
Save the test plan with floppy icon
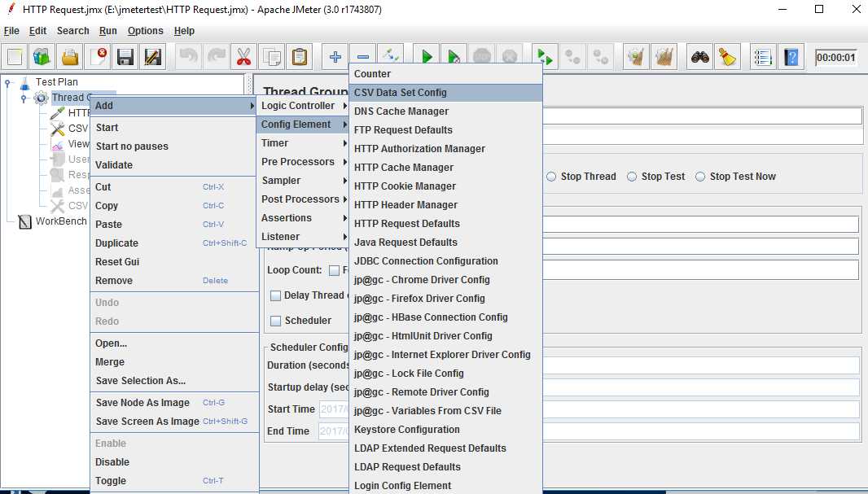tap(125, 57)
